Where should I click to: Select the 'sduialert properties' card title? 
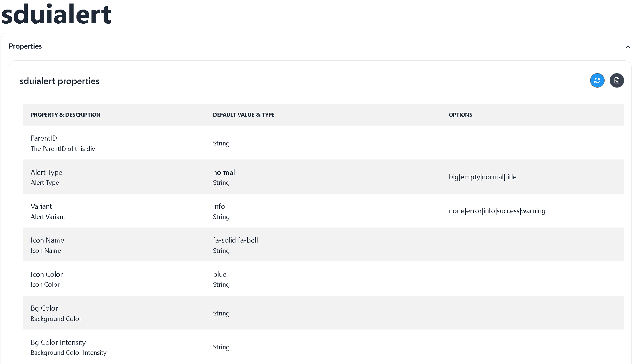click(59, 81)
